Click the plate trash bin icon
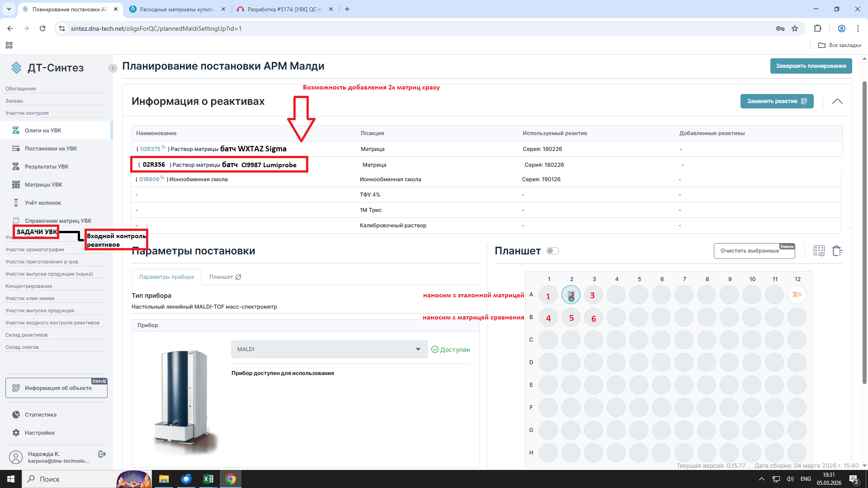The height and width of the screenshot is (488, 868). click(837, 251)
